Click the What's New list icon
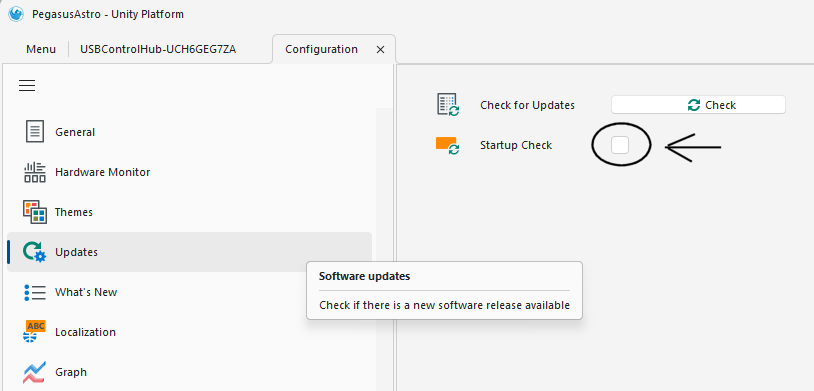The height and width of the screenshot is (391, 814). tap(35, 292)
